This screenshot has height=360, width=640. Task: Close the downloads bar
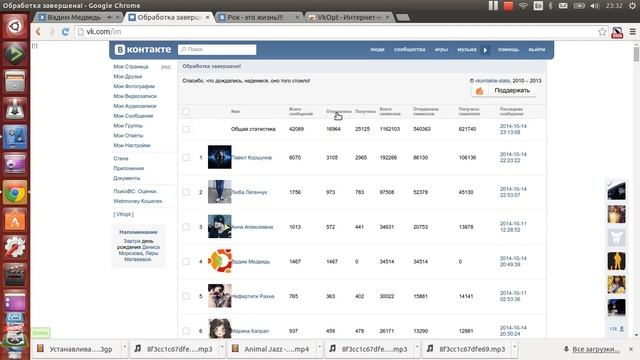(x=631, y=349)
